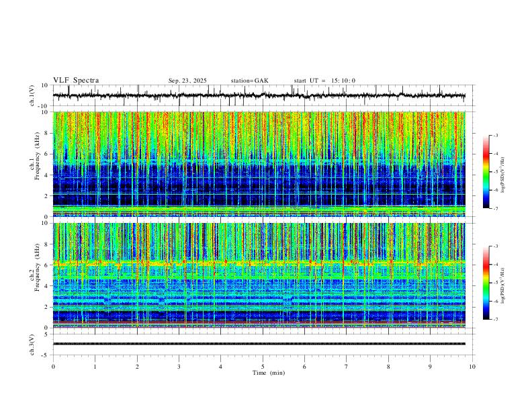
Task: Click the date 'Sep. 23, 2025'
Action: [x=187, y=81]
